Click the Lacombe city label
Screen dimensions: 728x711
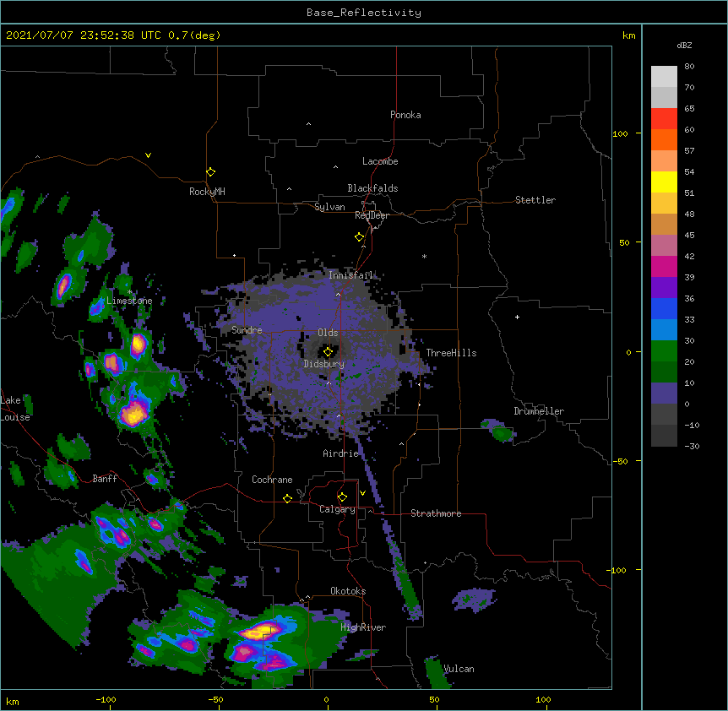(380, 161)
